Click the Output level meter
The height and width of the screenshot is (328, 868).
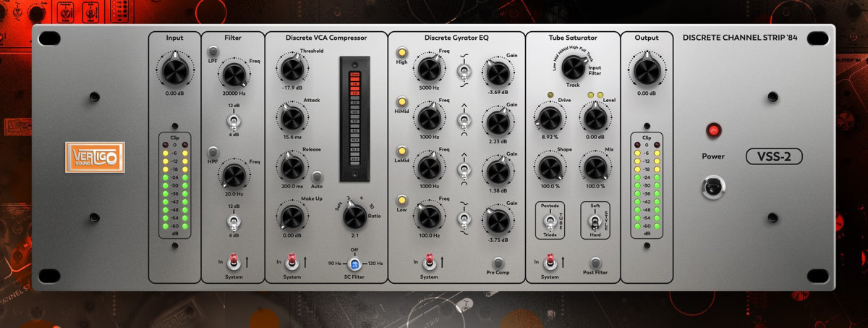[646, 185]
